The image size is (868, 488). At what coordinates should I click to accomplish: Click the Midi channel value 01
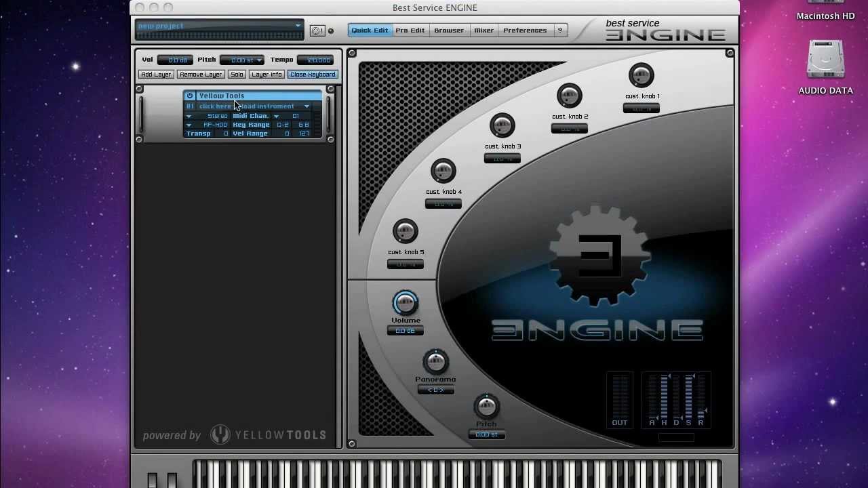296,116
